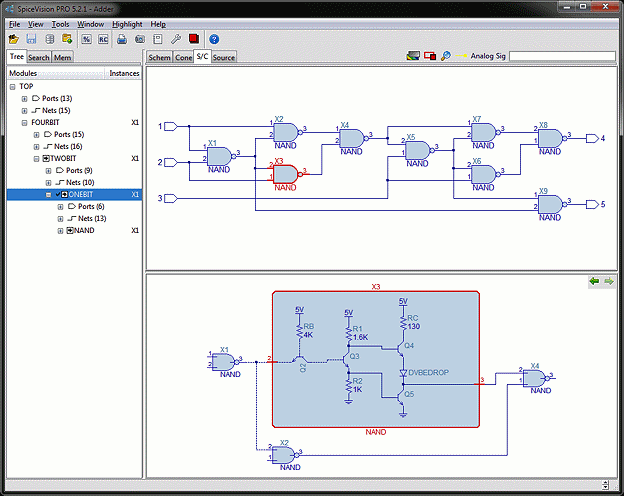Click the Analog Sig input field
Screen dimensions: 624x496
(x=562, y=56)
